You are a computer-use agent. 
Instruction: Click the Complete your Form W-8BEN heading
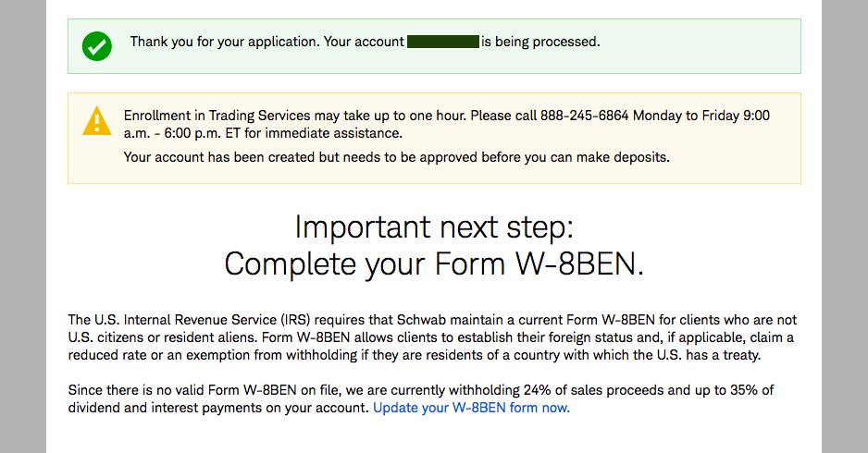point(434,263)
